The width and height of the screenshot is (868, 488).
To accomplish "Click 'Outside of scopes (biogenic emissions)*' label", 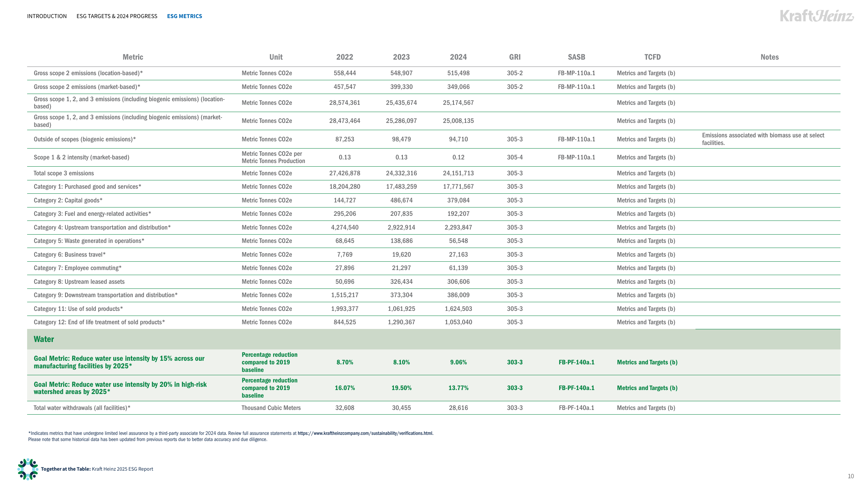I will [85, 139].
